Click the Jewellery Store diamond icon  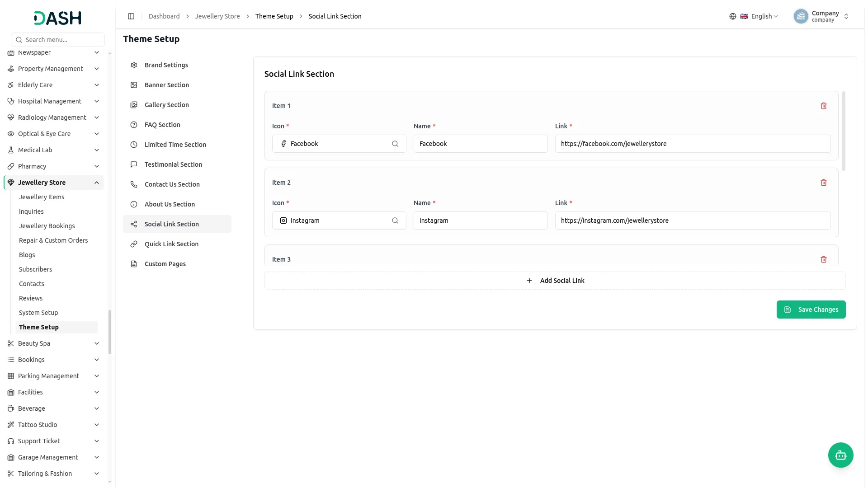tap(11, 183)
